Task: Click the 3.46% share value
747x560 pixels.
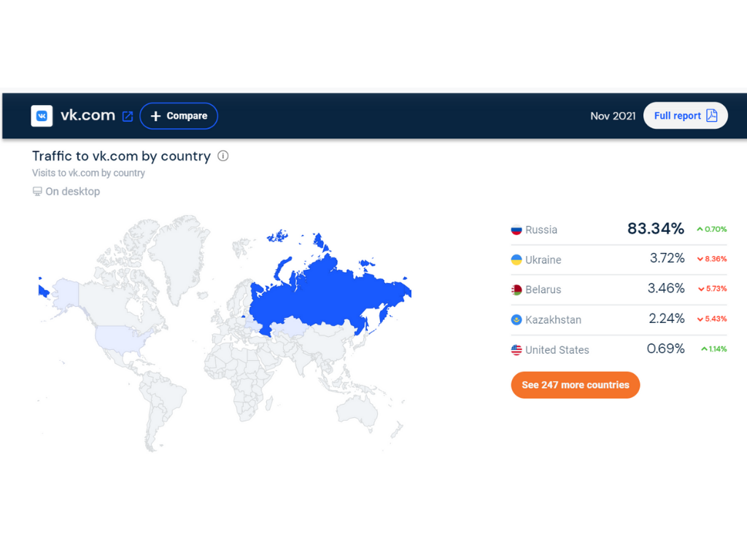Action: click(666, 288)
